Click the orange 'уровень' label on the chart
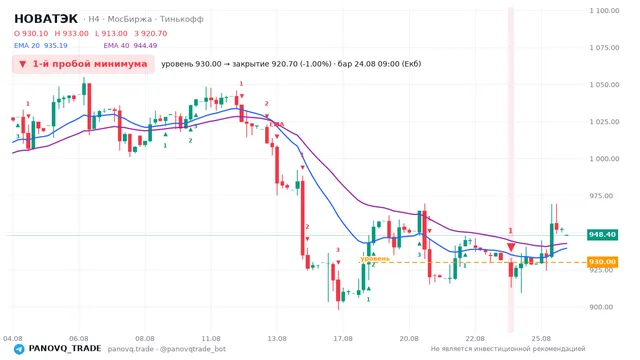 pos(375,258)
